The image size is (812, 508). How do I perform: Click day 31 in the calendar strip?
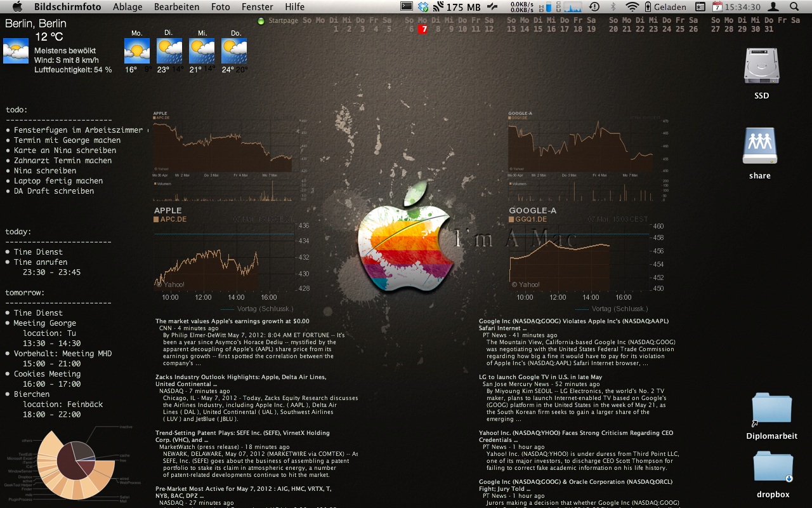tap(769, 29)
